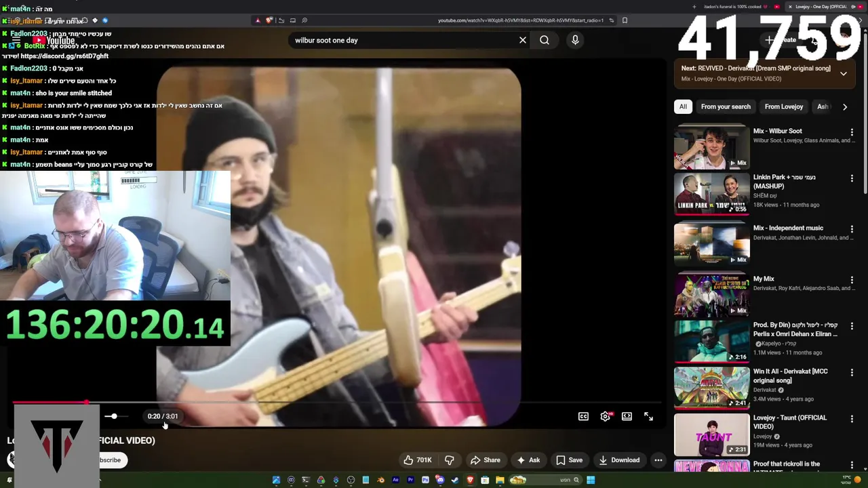The height and width of the screenshot is (488, 868).
Task: Open the My Mix playlist title
Action: tap(764, 279)
